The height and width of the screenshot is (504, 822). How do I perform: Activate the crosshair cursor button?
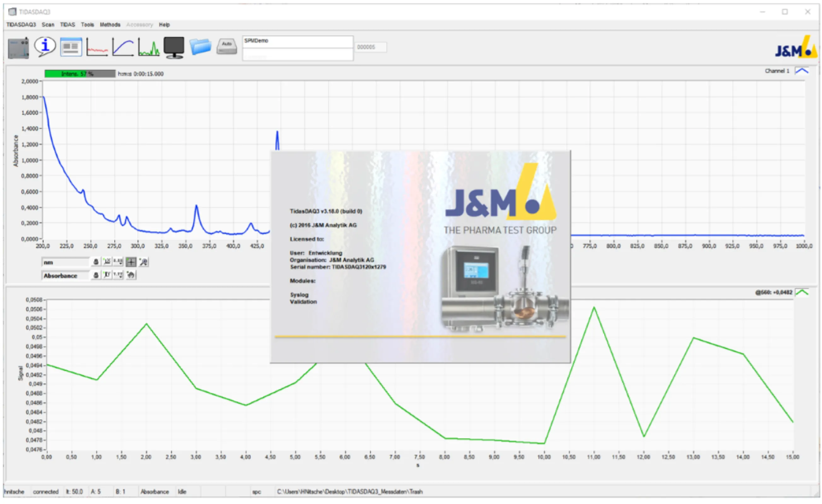(x=131, y=262)
